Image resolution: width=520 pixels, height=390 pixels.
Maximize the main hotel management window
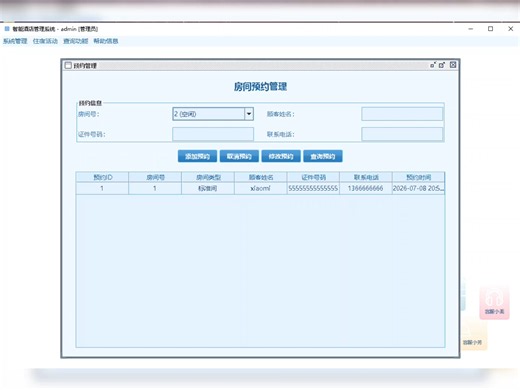coord(490,29)
